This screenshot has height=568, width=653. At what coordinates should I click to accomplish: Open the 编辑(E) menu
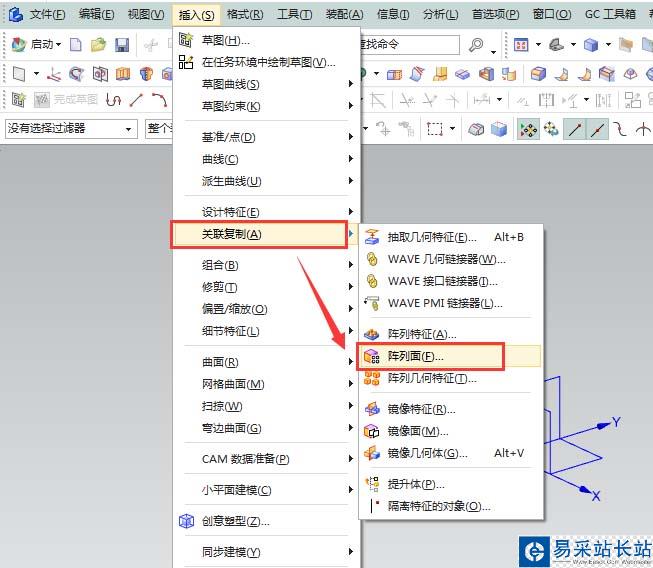point(96,15)
